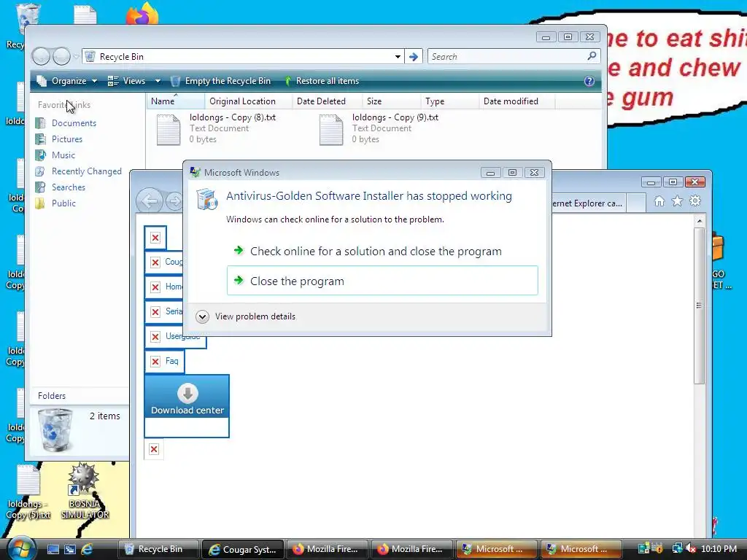Select the Internet Explorer ca... tab

tap(587, 203)
